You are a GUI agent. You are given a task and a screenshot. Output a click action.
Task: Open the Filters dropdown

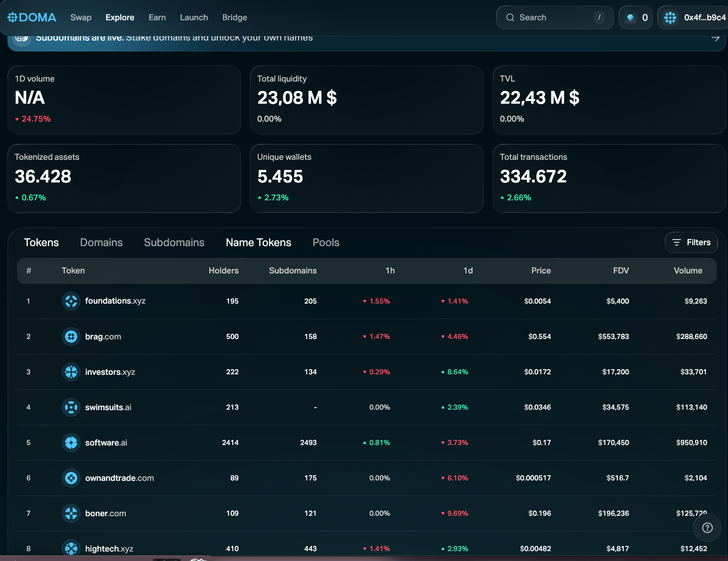click(x=691, y=242)
